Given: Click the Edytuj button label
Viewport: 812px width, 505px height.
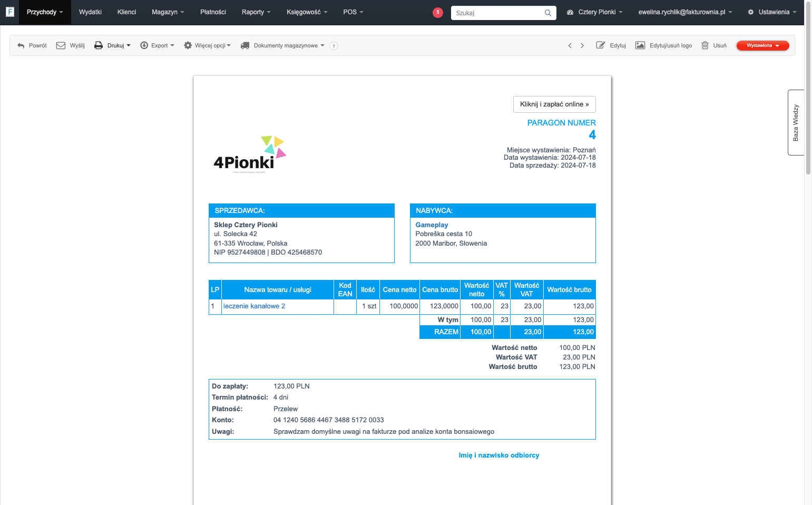Looking at the screenshot, I should pyautogui.click(x=618, y=46).
